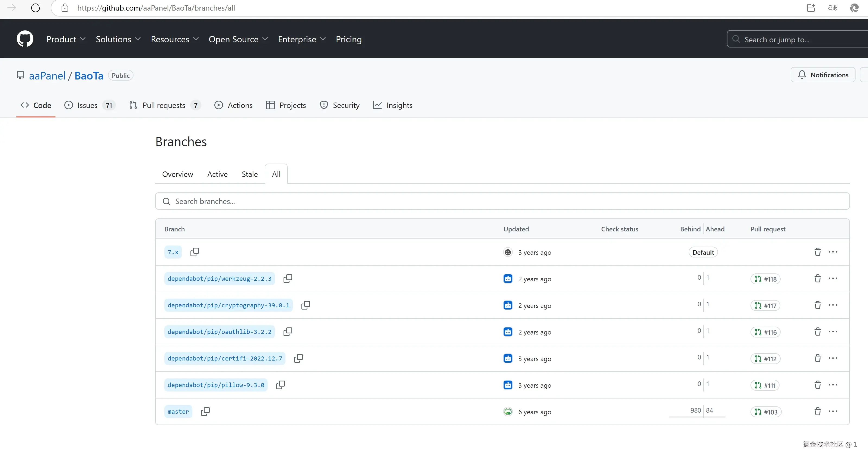Open more options for oauthlib-3.2.2 branch

point(833,331)
